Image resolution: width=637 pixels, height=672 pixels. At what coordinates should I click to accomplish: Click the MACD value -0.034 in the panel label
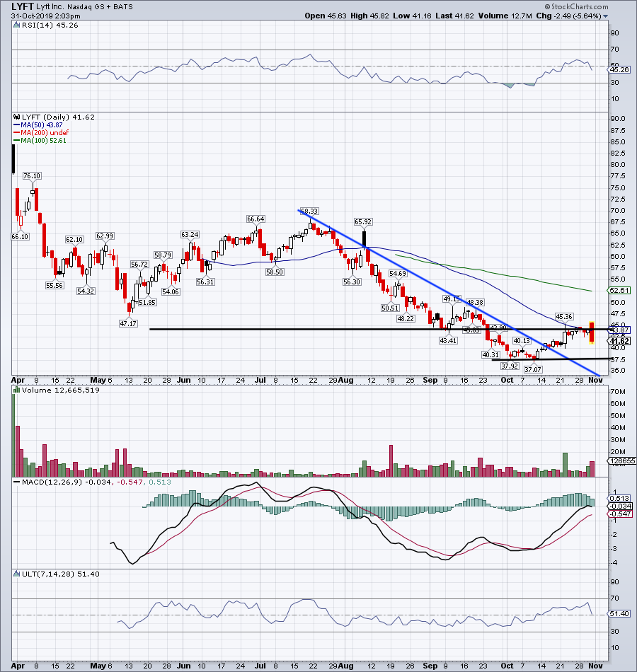[98, 482]
